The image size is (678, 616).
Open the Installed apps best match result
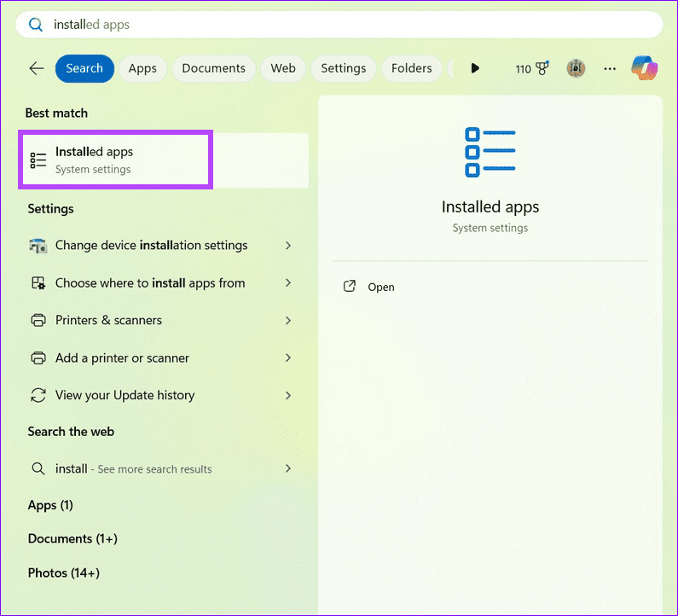pos(115,160)
